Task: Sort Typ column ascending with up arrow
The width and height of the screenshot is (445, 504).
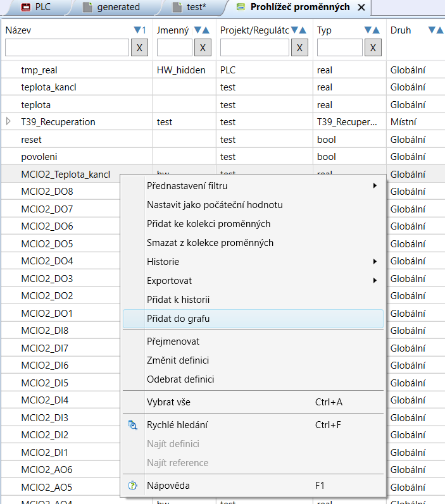Action: [376, 30]
